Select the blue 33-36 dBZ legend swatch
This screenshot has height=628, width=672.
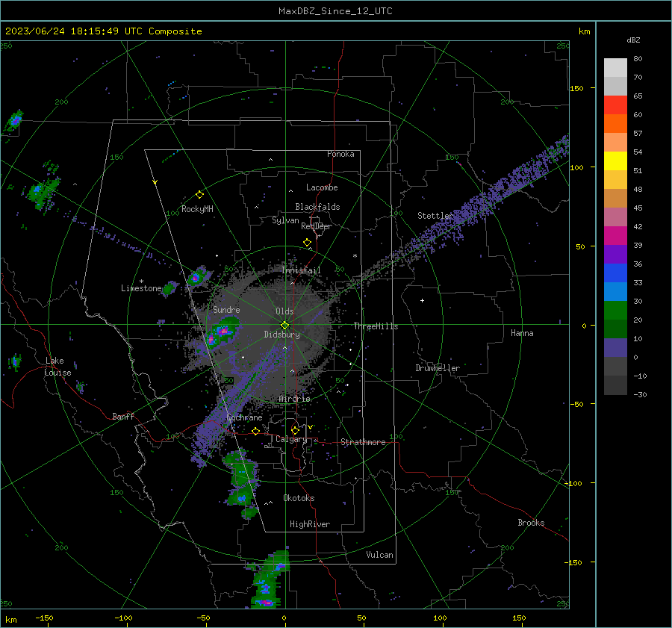[x=615, y=273]
